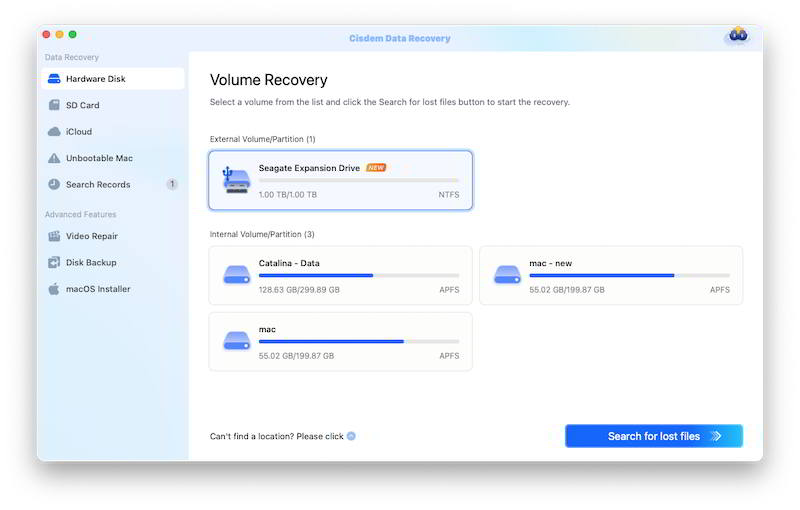Click the NEW badge on Seagate drive

coord(376,168)
